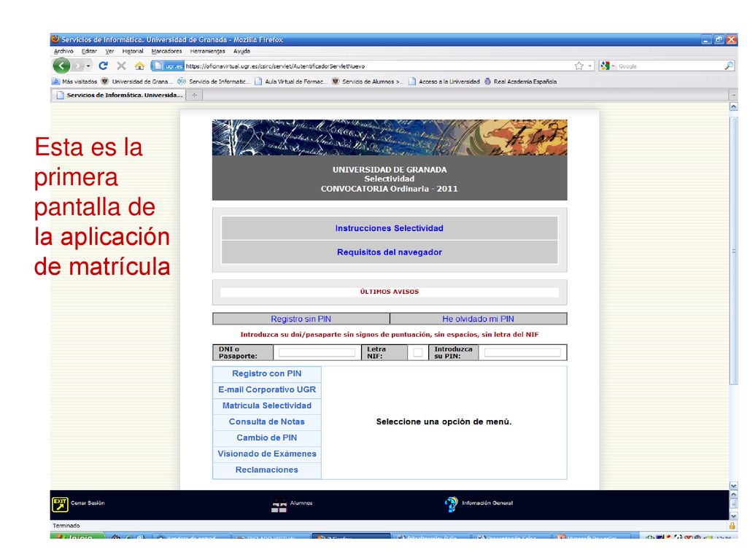Open the Servicio de Informátic... bookmark

[214, 82]
